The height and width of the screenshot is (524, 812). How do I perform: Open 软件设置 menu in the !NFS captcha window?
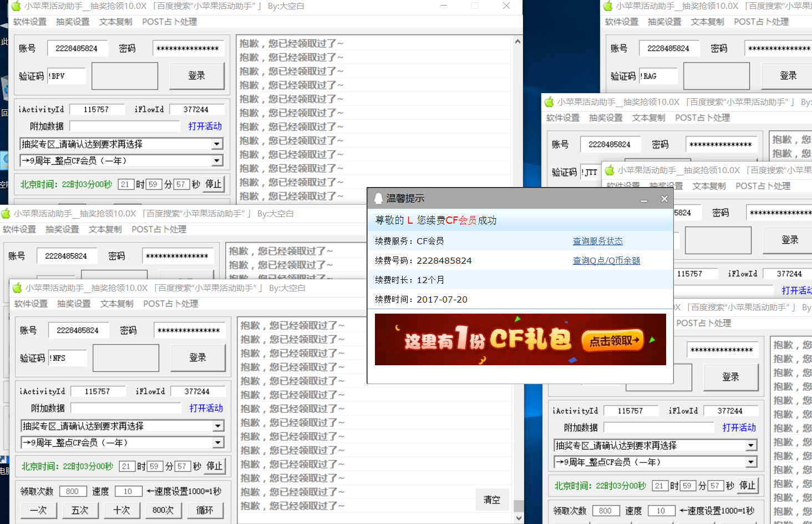pyautogui.click(x=31, y=304)
